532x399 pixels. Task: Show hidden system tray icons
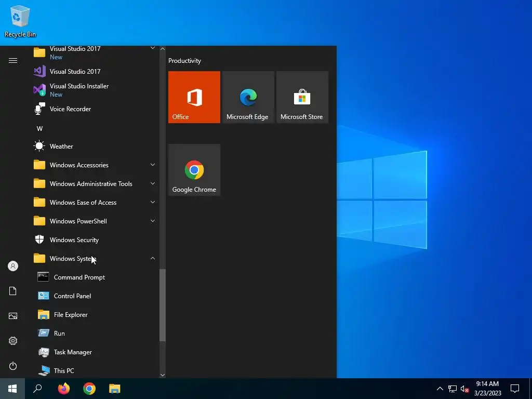[x=440, y=389]
